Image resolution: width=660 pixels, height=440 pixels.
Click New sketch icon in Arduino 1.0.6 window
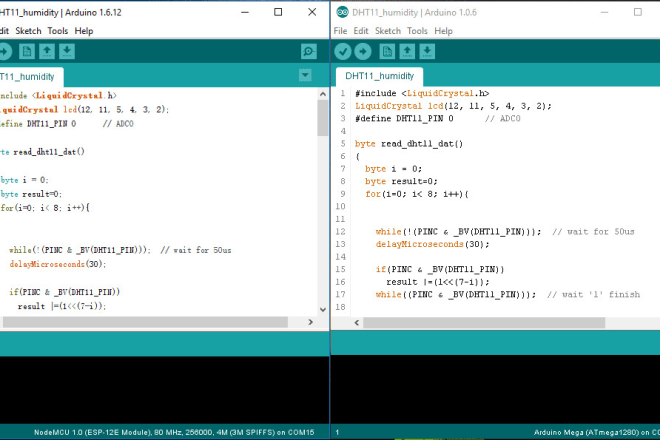click(387, 51)
